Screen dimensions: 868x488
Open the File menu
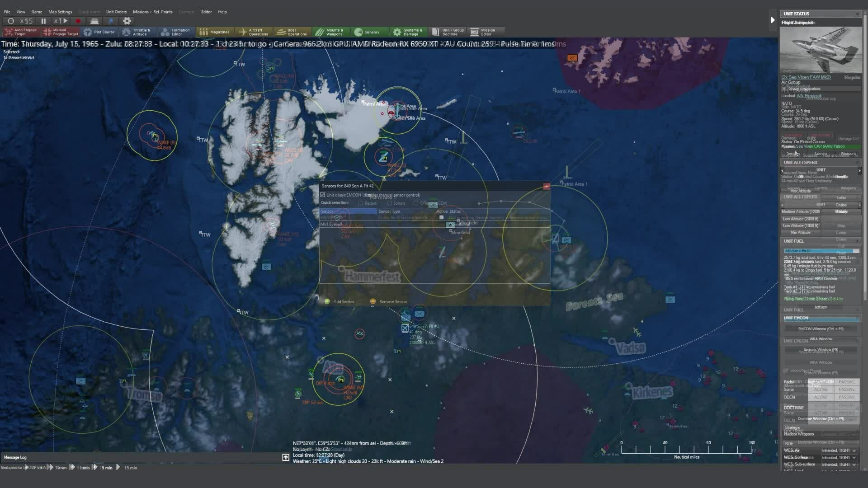[x=7, y=12]
